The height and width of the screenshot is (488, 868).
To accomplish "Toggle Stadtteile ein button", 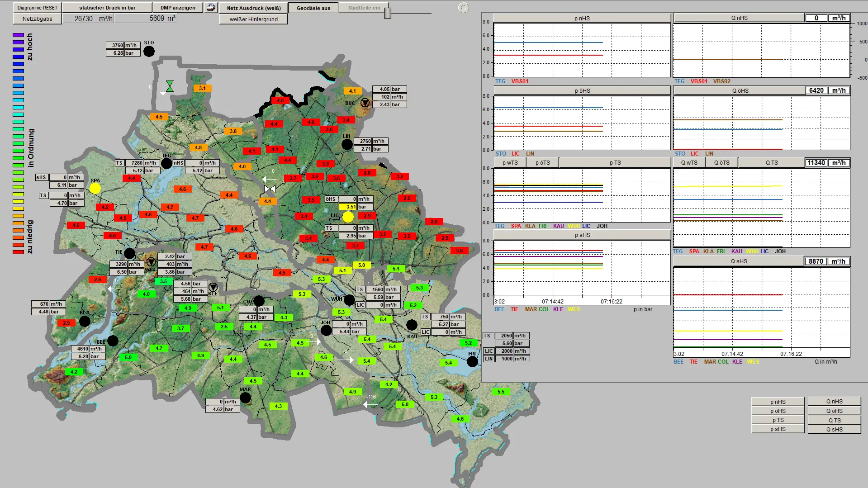I will 364,8.
